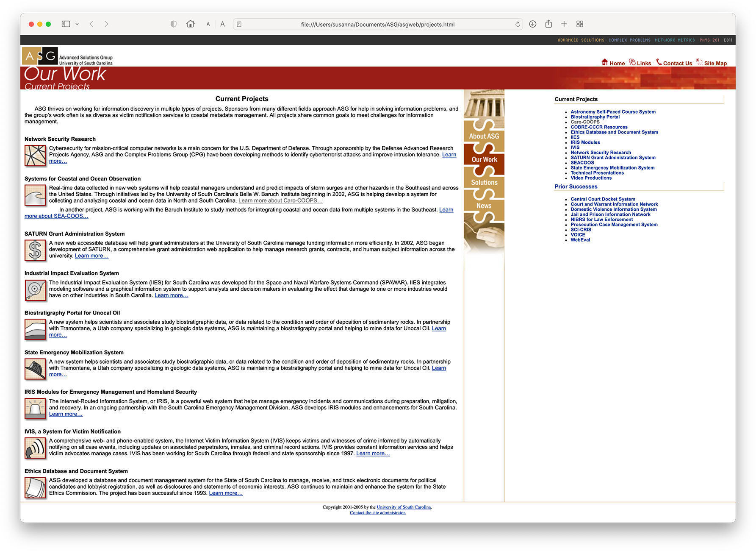Click NETWORK METRICS in top bar

675,40
